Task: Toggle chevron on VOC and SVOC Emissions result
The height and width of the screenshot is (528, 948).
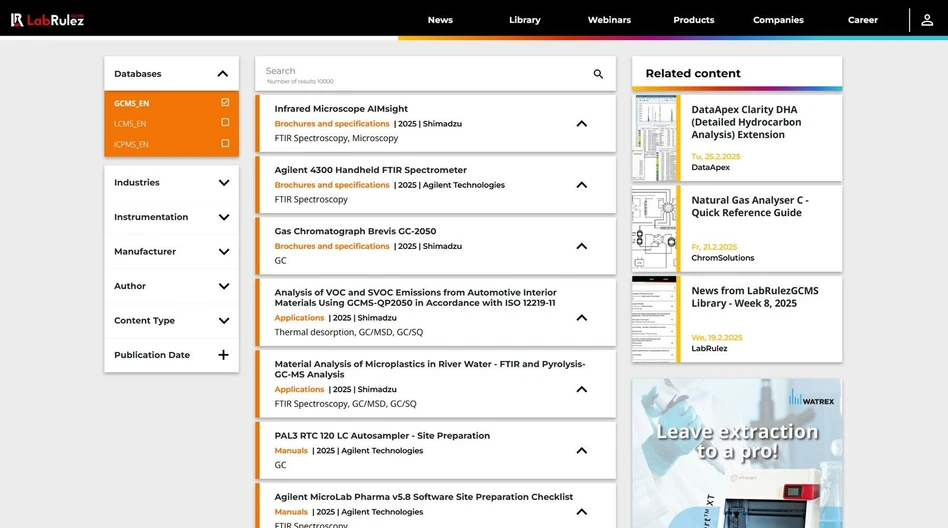Action: pos(582,318)
